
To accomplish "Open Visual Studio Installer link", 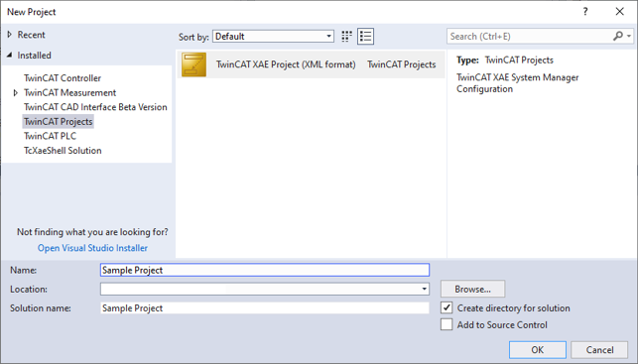I will (x=92, y=248).
